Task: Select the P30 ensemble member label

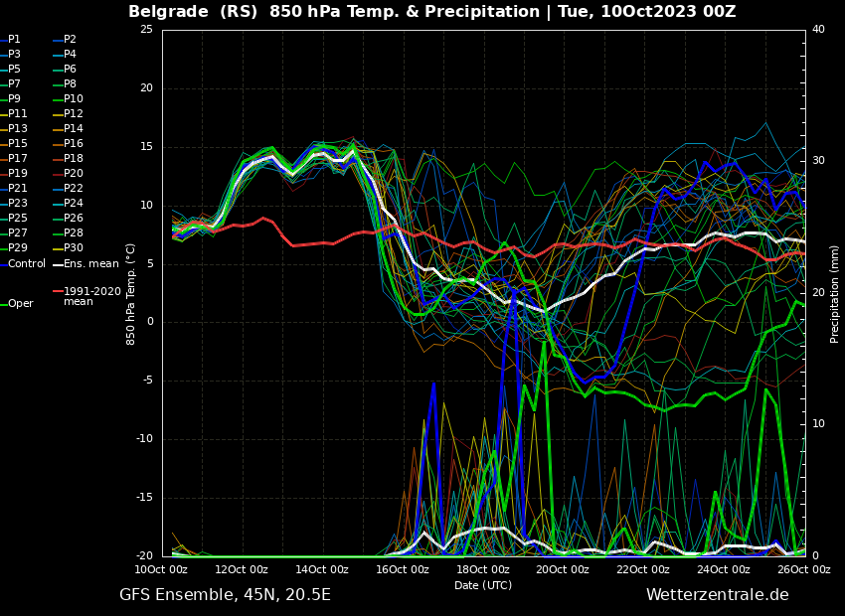Action: coord(74,248)
